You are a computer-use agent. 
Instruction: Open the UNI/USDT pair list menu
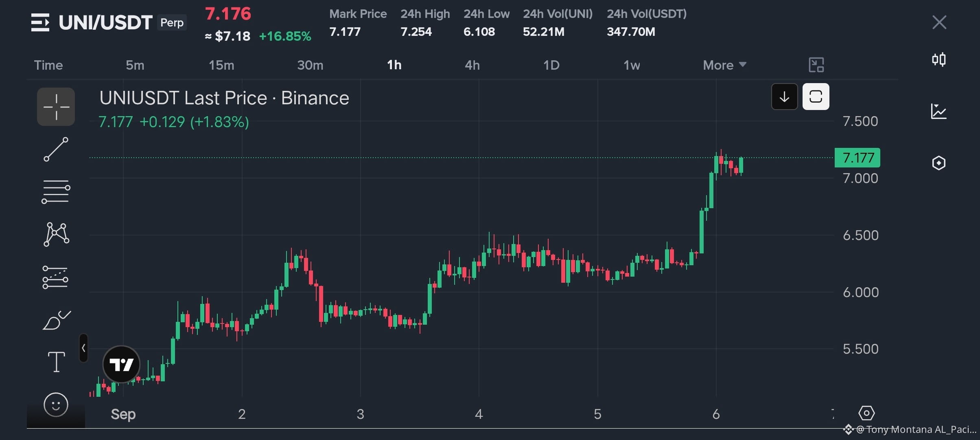40,22
